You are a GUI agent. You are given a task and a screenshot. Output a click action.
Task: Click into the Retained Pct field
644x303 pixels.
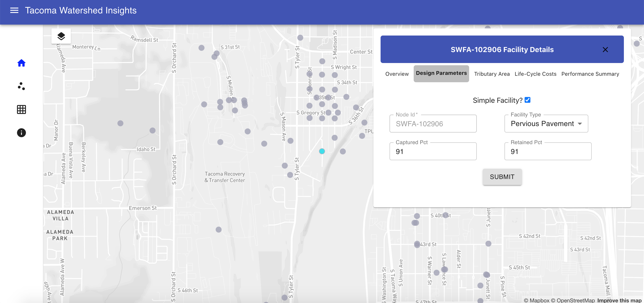point(547,152)
